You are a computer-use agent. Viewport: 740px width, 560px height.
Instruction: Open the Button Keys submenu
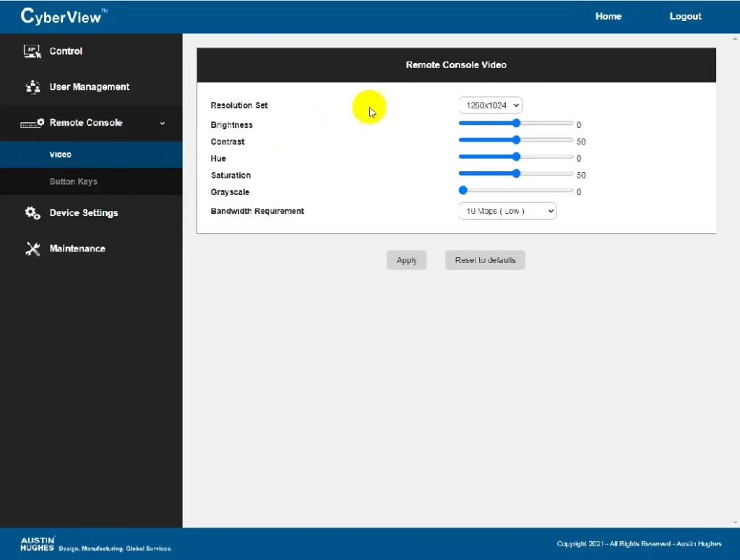tap(91, 181)
